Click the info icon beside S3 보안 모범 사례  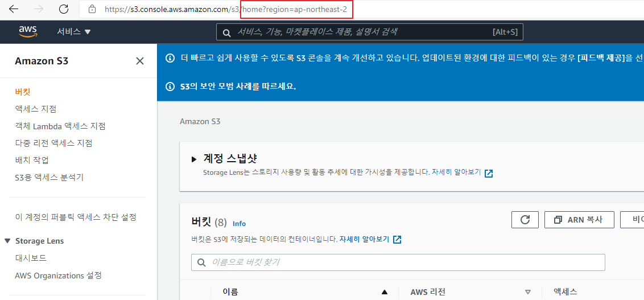click(170, 87)
